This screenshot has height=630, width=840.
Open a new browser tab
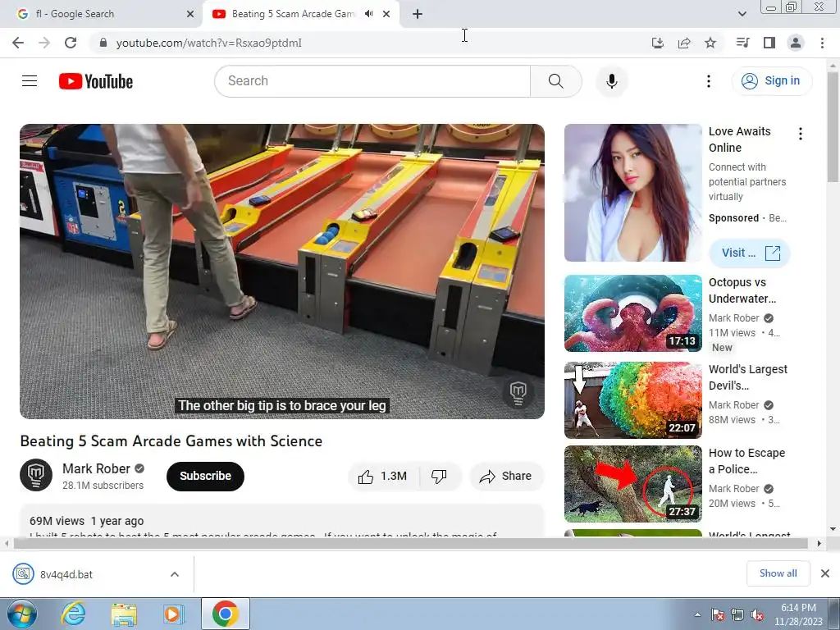click(418, 14)
